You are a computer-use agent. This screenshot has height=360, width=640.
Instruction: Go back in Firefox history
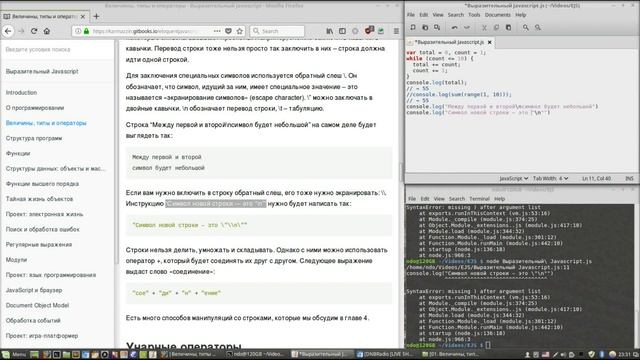(x=8, y=31)
